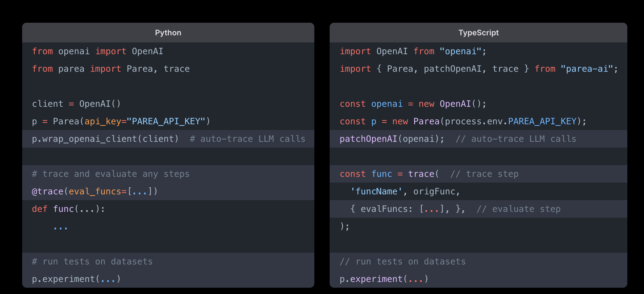
Task: Click the line "const p = new Parea(process.env.PAREA_API_KEY);"
Action: pyautogui.click(x=463, y=121)
